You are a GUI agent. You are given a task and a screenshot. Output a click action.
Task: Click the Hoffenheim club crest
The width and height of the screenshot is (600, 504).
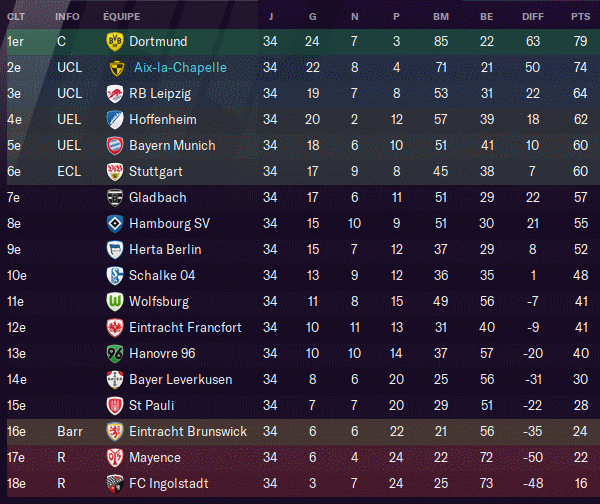click(114, 120)
